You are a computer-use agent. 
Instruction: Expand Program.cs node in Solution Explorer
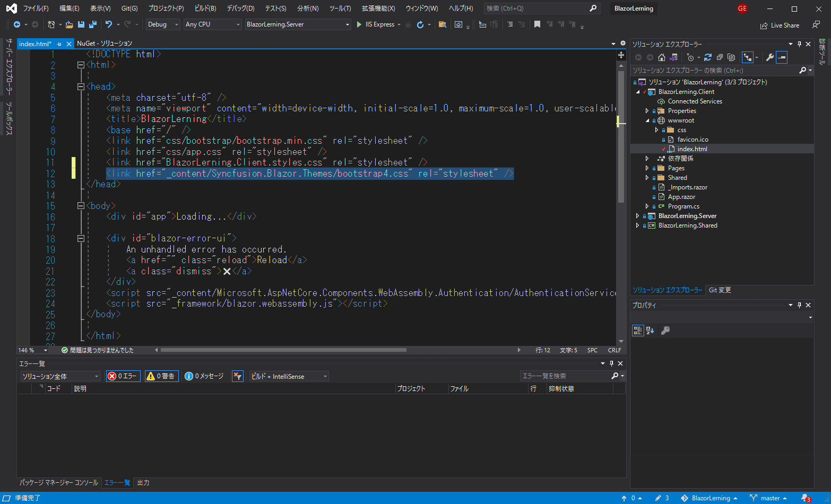tap(647, 206)
